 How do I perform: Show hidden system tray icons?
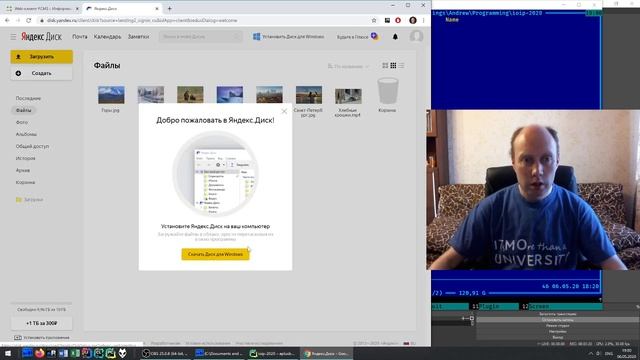pos(590,353)
